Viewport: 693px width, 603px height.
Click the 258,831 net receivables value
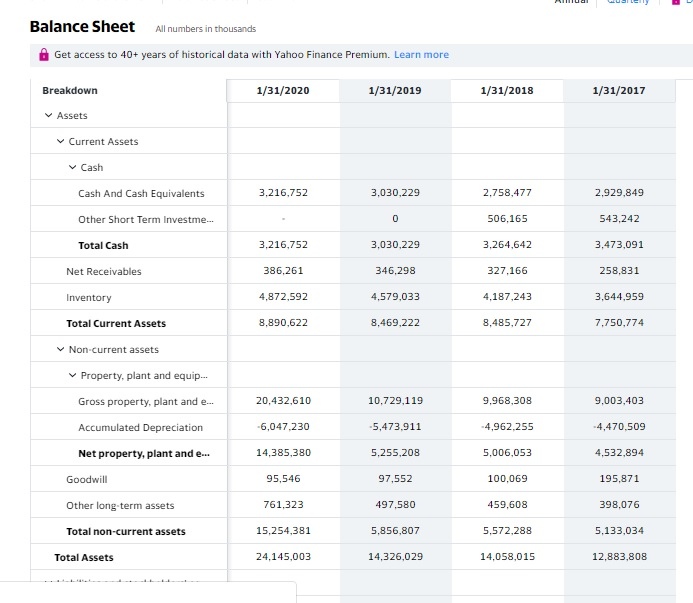point(619,271)
